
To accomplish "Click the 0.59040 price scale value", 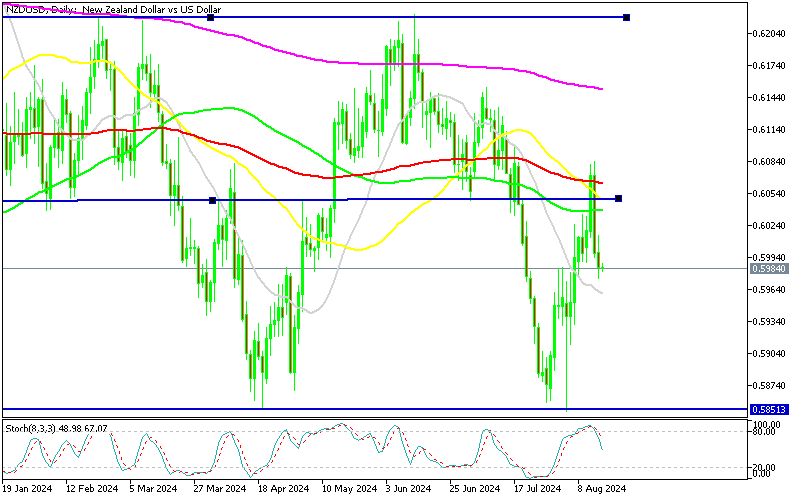I will (770, 354).
